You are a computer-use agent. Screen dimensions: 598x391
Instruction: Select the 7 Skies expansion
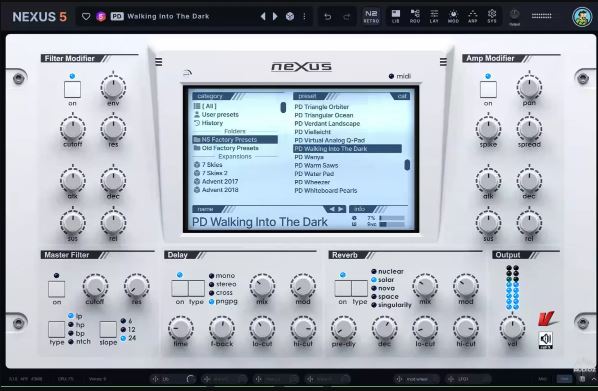208,165
